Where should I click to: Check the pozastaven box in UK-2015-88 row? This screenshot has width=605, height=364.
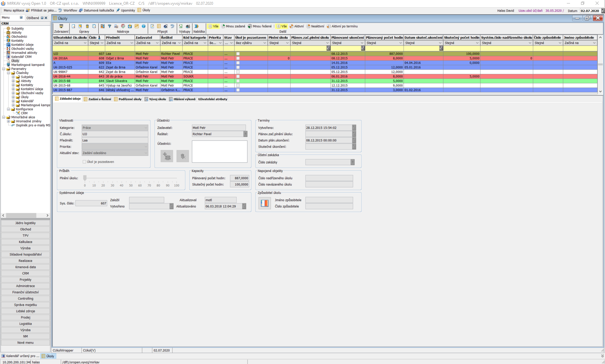click(x=238, y=81)
